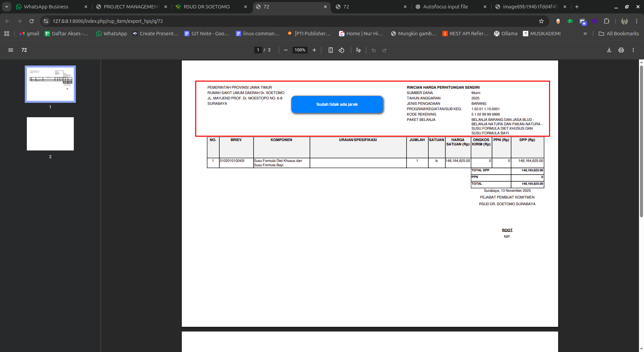The height and width of the screenshot is (352, 644).
Task: Open the PDF viewer more actions menu
Action: click(x=633, y=50)
